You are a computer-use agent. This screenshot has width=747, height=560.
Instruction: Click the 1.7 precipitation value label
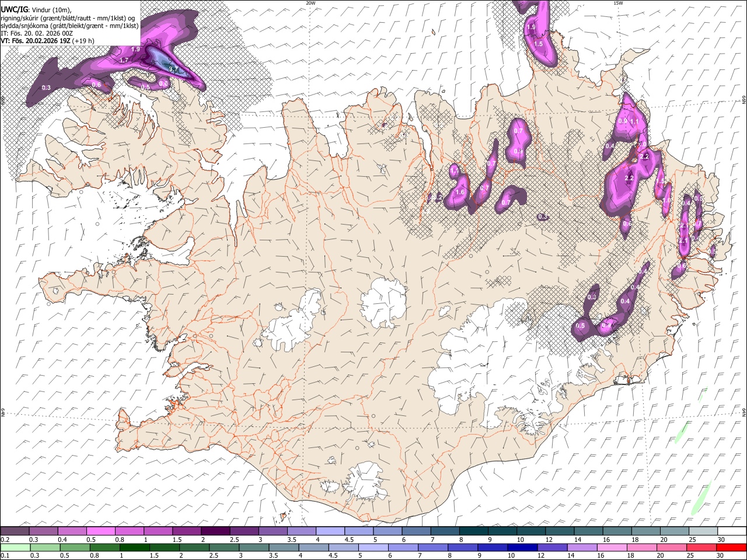pyautogui.click(x=124, y=60)
